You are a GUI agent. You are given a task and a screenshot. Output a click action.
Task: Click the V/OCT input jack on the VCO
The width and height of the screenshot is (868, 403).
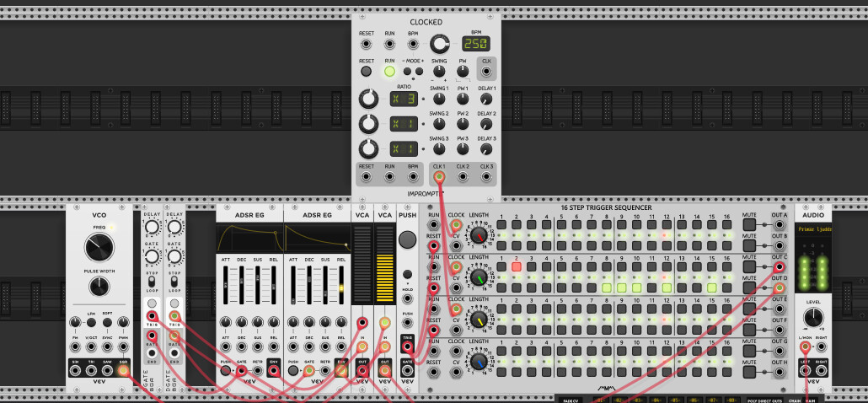pyautogui.click(x=92, y=346)
